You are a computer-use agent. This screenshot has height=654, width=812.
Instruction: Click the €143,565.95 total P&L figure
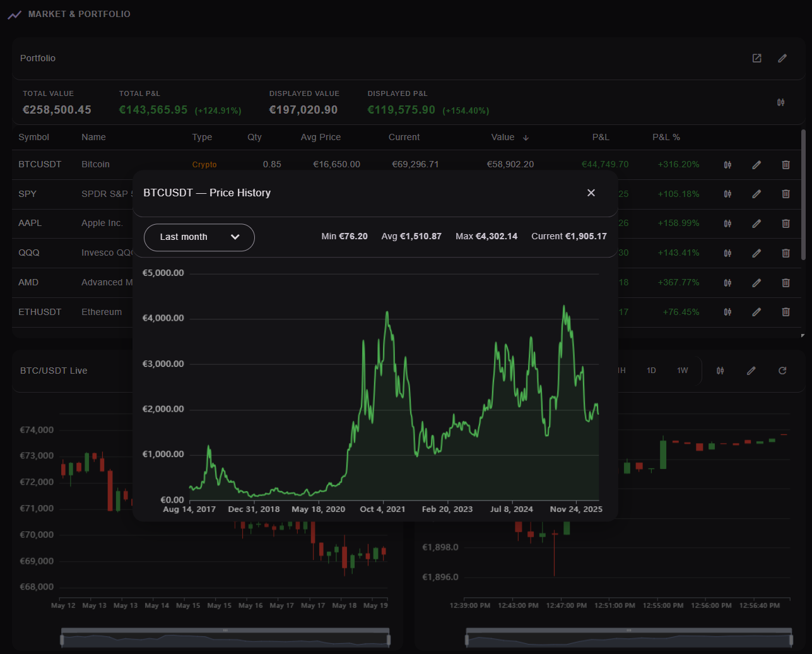pyautogui.click(x=153, y=110)
